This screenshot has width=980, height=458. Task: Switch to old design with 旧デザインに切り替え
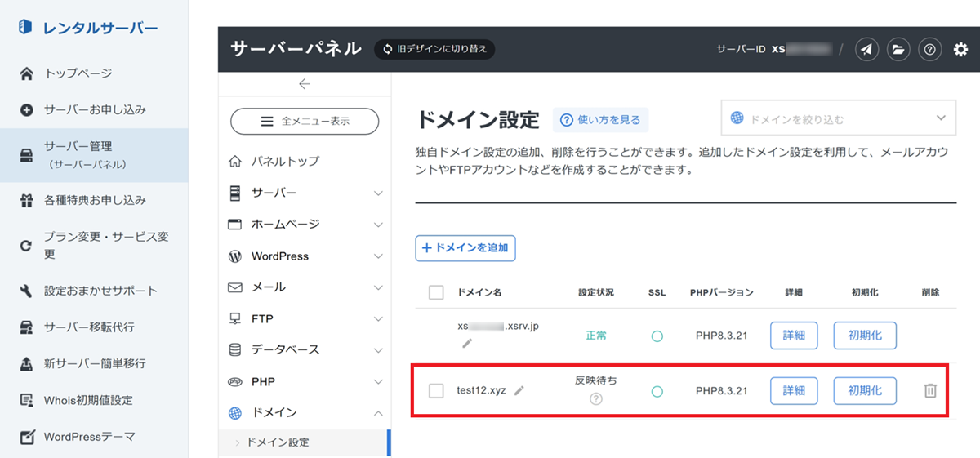pos(434,49)
